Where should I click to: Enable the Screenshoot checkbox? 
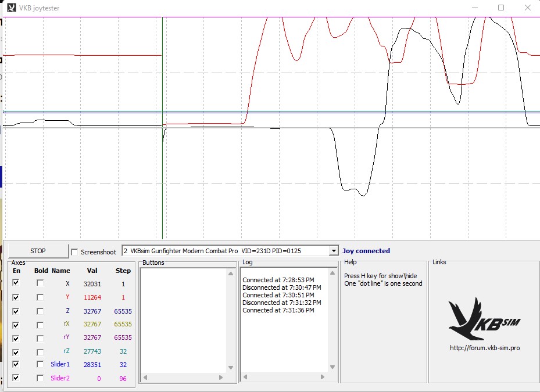[74, 251]
